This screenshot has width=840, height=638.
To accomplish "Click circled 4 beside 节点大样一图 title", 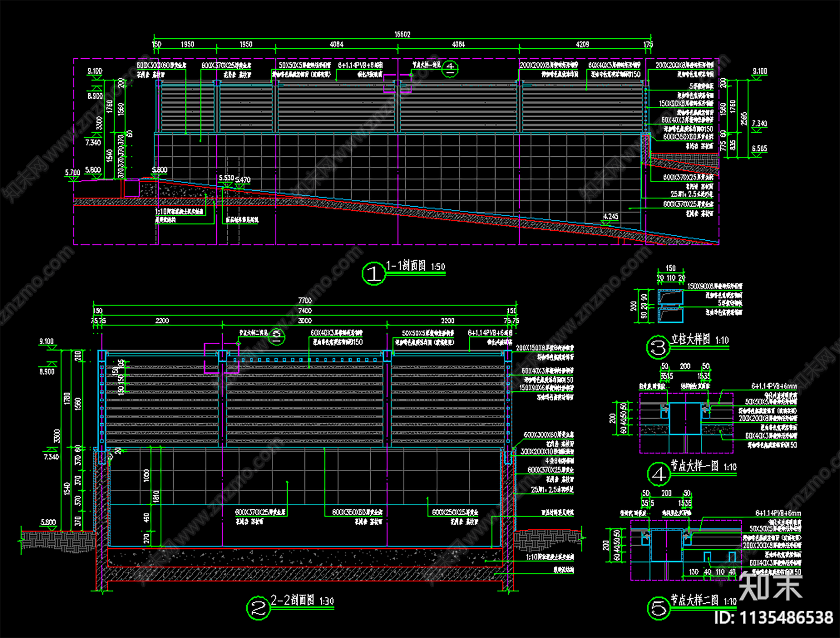I will point(658,474).
